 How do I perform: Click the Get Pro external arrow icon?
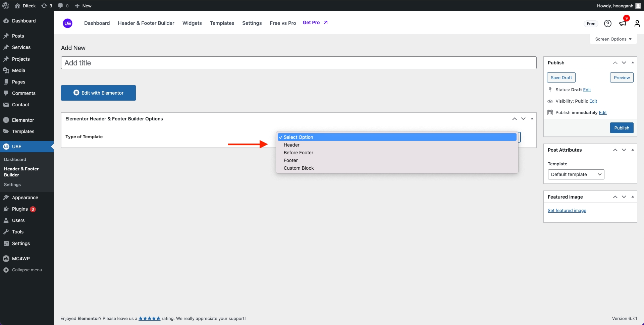[x=325, y=22]
